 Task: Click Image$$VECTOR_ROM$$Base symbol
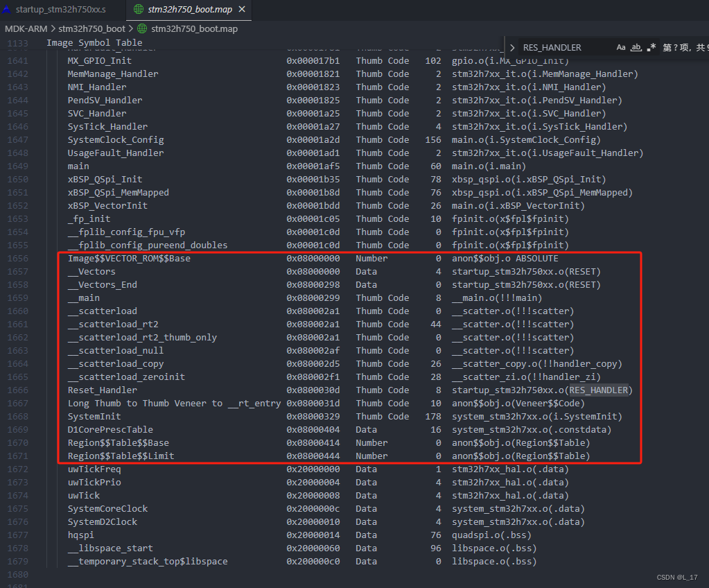129,258
